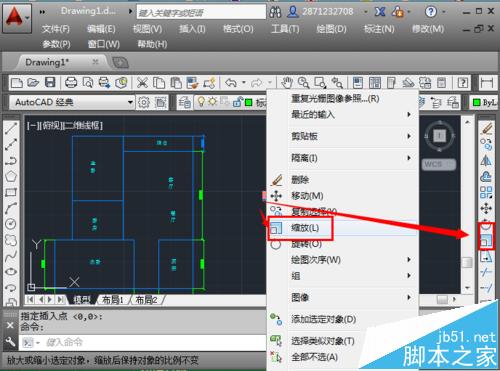Switch to the 布局1 layout tab
Screen dimensions: 500x371
coord(113,300)
